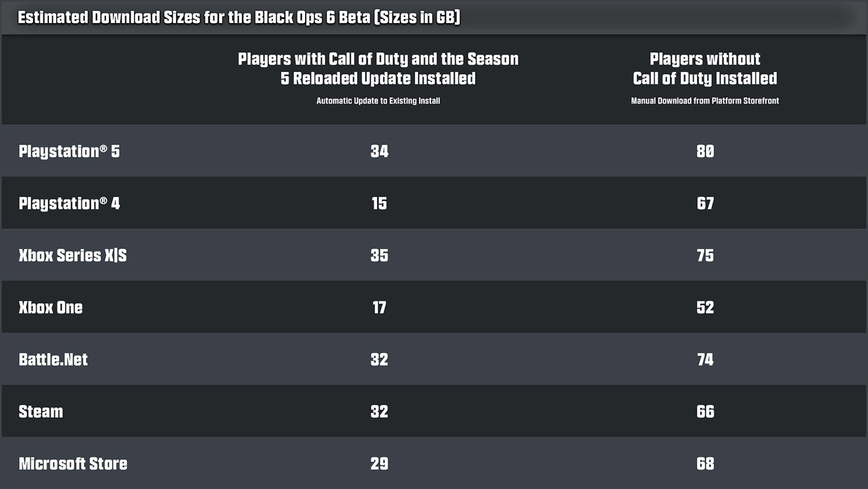Select the 29 GB value for Microsoft Store
The width and height of the screenshot is (868, 489).
[x=379, y=464]
